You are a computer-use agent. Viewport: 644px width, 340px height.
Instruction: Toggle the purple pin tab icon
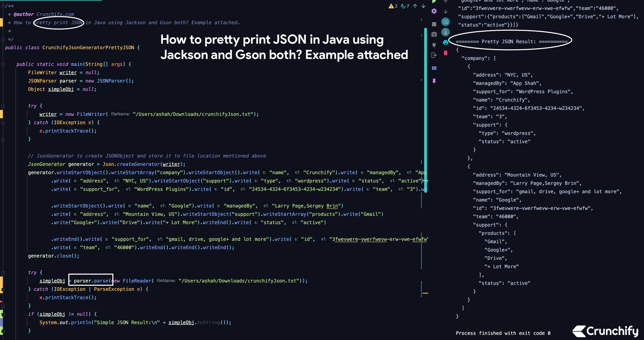click(434, 81)
